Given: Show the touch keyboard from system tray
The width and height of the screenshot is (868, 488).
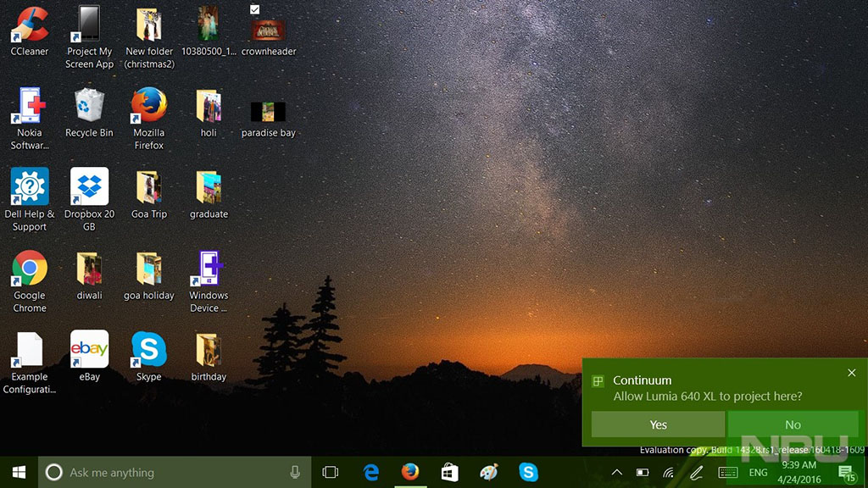Looking at the screenshot, I should pos(727,473).
